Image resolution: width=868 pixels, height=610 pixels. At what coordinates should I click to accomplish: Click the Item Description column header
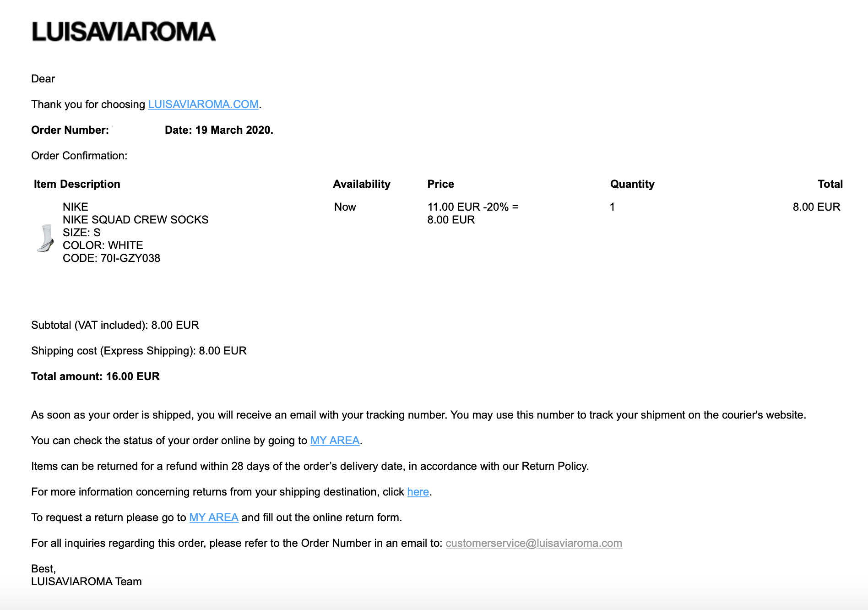[x=77, y=184]
